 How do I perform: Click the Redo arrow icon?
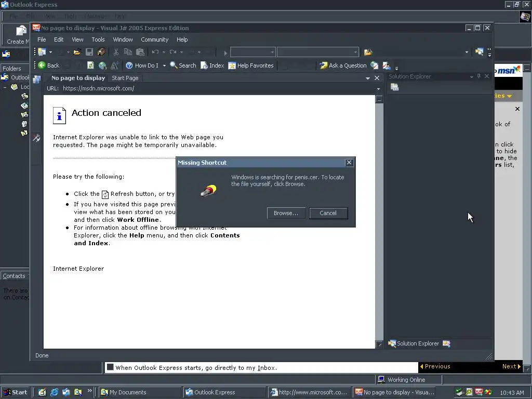(173, 52)
